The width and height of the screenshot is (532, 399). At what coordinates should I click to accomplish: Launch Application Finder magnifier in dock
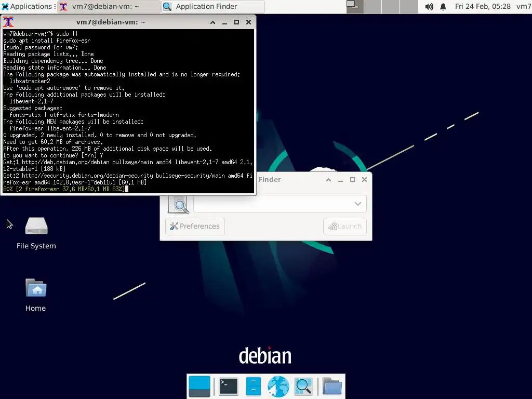click(303, 387)
